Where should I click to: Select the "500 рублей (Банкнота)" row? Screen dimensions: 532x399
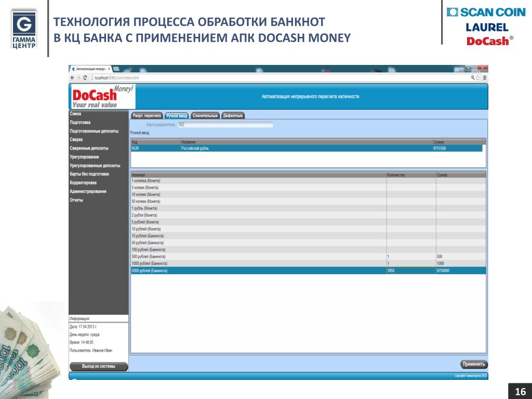tap(308, 257)
